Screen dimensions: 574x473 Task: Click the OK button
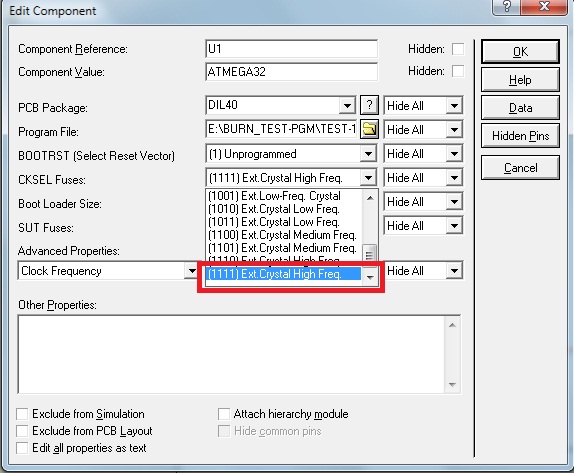tap(520, 52)
